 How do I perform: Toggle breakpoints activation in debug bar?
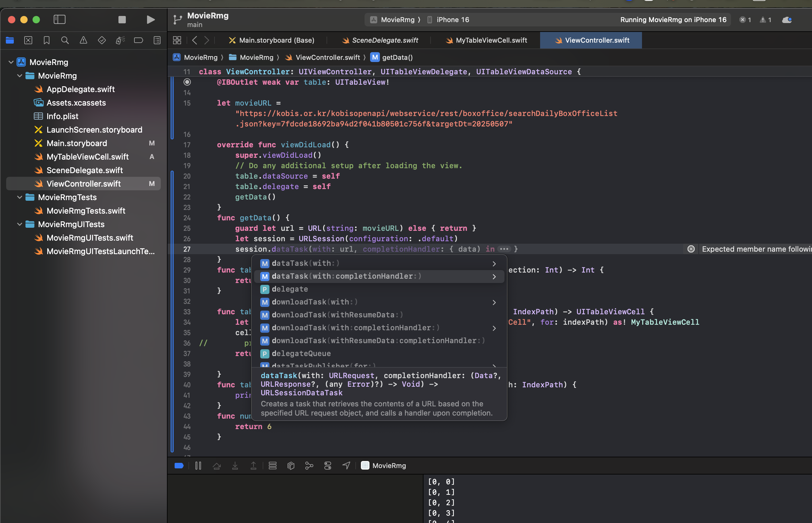coord(179,466)
